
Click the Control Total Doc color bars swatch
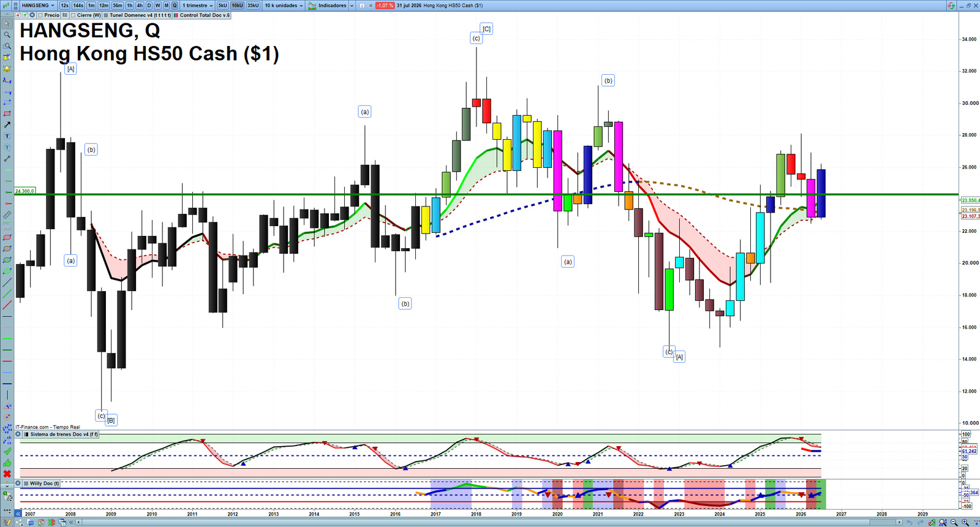point(176,15)
